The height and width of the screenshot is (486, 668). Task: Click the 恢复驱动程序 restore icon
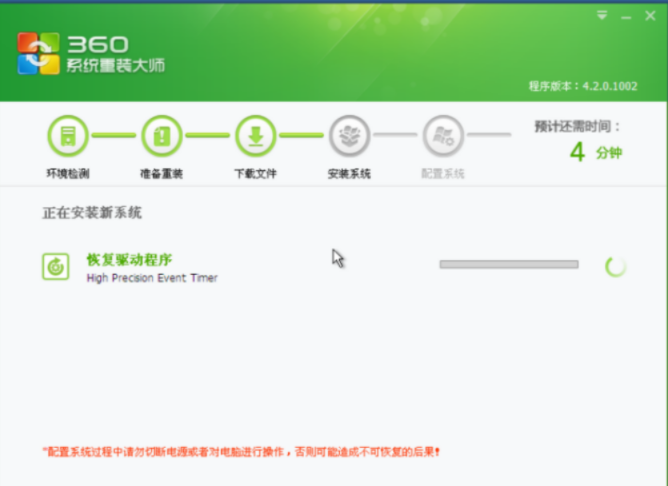pyautogui.click(x=55, y=267)
